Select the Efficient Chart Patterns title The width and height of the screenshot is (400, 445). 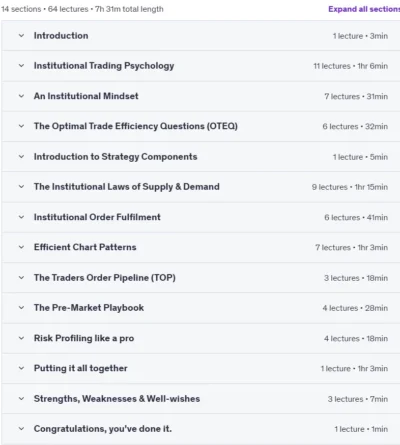point(85,247)
